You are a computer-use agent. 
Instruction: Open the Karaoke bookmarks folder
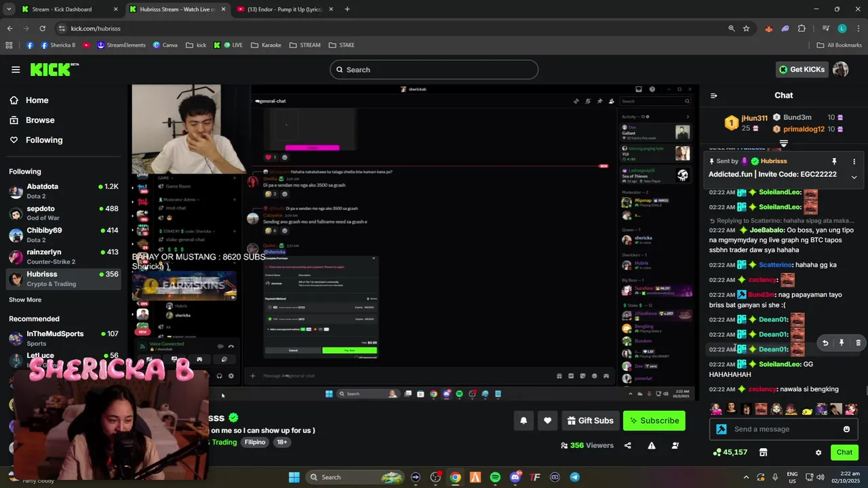[x=266, y=45]
